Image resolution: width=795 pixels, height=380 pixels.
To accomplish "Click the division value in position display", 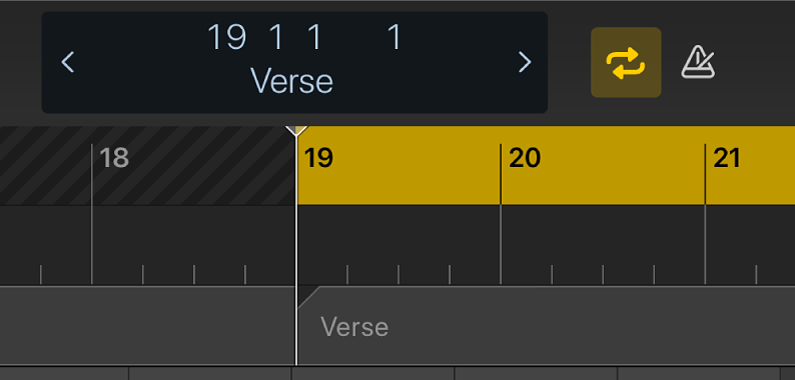I will pos(315,37).
